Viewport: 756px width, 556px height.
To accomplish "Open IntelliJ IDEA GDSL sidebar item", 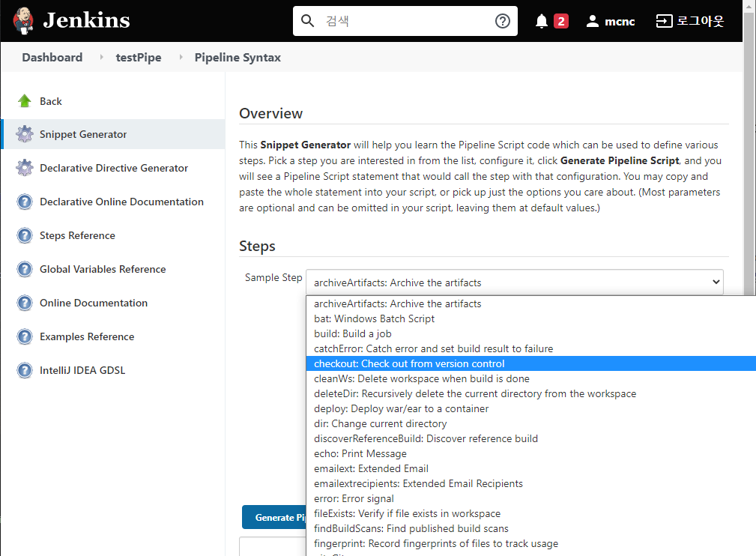I will 82,370.
